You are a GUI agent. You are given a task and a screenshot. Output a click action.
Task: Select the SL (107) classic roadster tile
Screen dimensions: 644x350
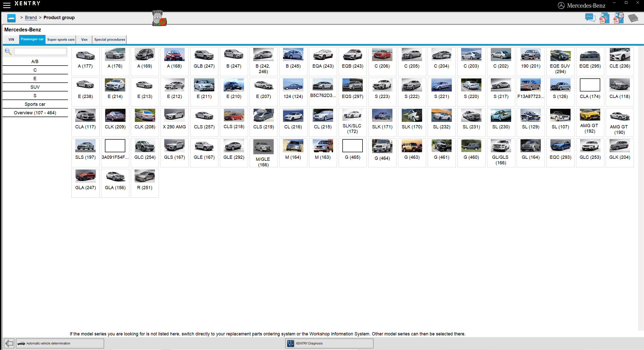(560, 122)
